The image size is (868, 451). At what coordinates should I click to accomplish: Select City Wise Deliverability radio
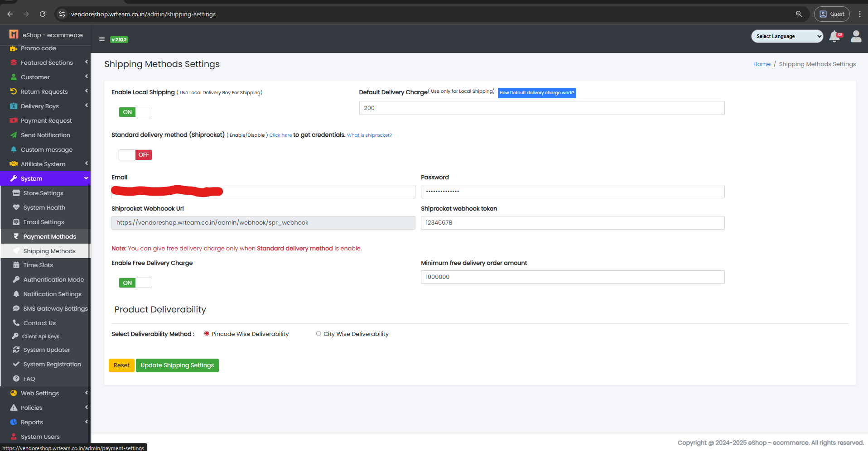318,334
